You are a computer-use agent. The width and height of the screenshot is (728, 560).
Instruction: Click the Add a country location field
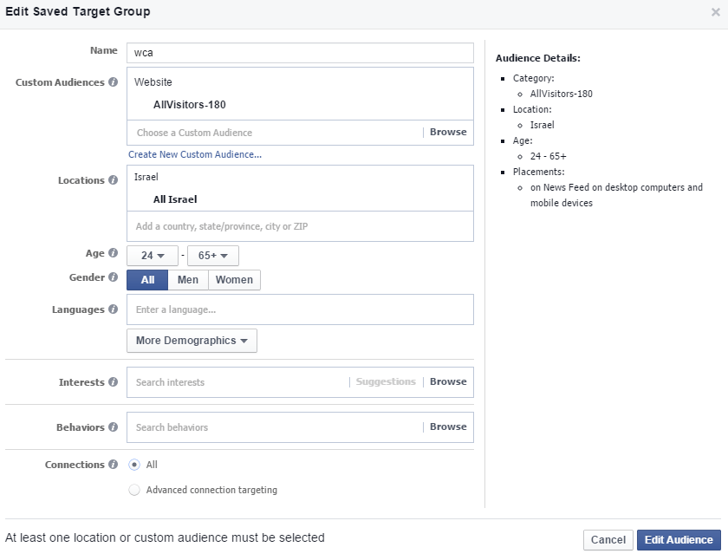click(300, 226)
